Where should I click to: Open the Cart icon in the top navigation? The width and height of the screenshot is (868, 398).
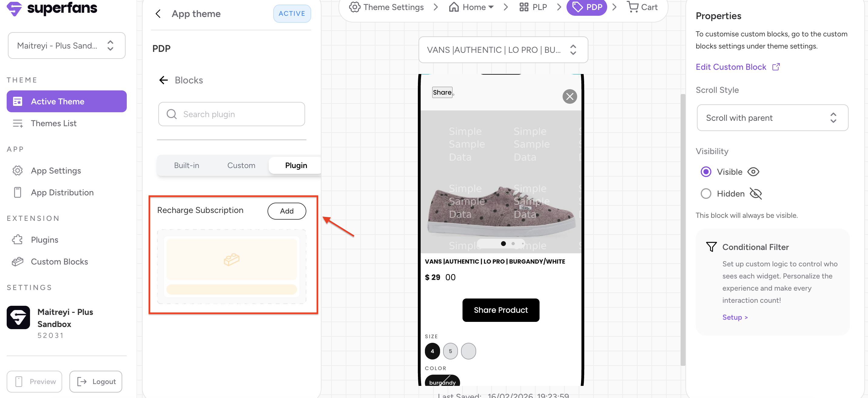tap(632, 7)
